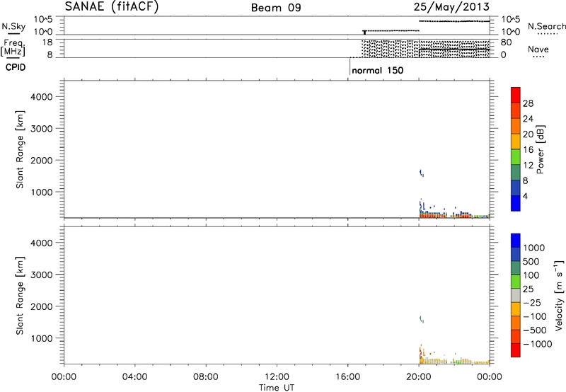This screenshot has height=392, width=566.
Task: Click the 4000 tick on power panel
Action: 42,97
